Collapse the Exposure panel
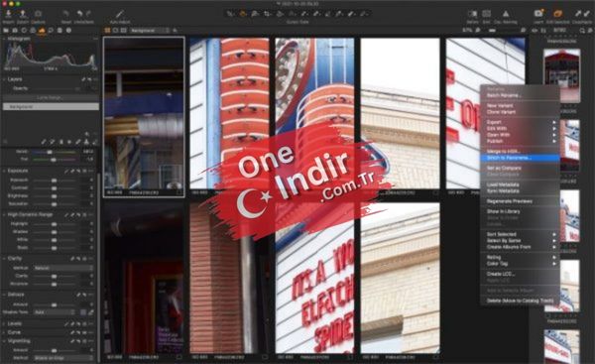595x364 pixels. click(x=4, y=171)
